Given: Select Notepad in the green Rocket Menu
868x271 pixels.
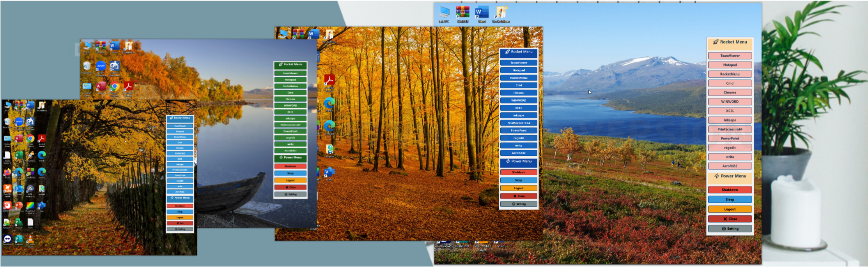Looking at the screenshot, I should (291, 80).
